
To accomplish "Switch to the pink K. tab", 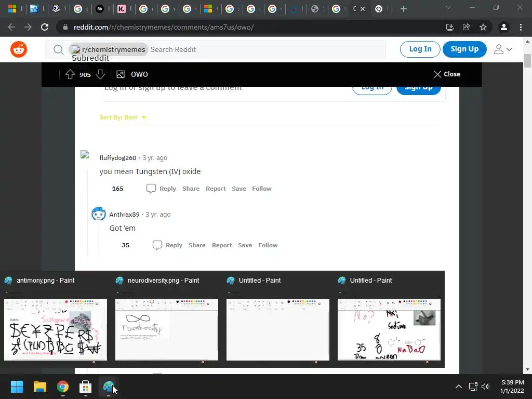I will (x=122, y=9).
